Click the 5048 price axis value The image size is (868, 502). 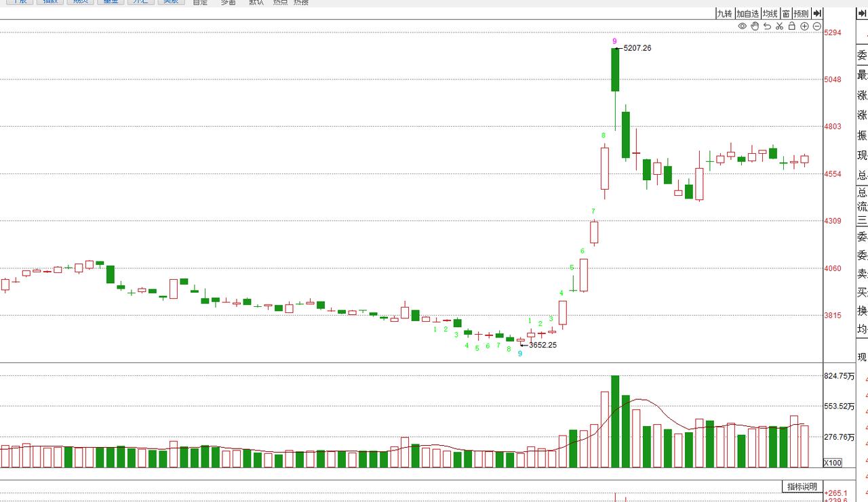click(x=833, y=79)
